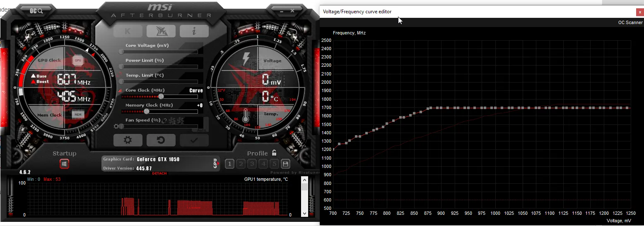Select profile slot 1
This screenshot has width=644, height=226.
(x=229, y=164)
